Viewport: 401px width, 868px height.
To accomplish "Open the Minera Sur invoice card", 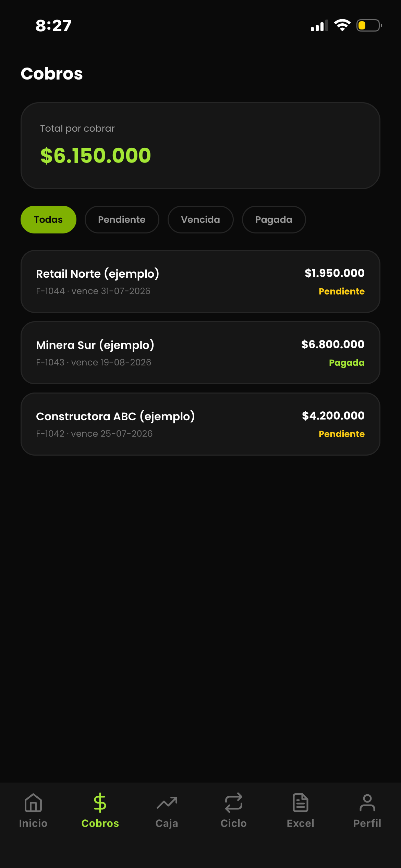I will pos(200,353).
